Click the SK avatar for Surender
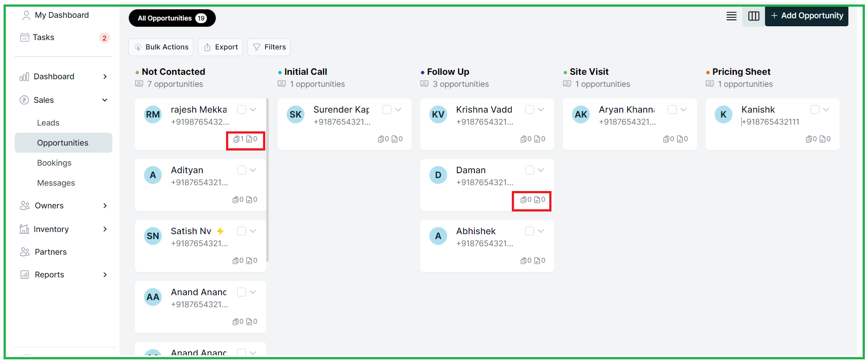 click(x=296, y=114)
